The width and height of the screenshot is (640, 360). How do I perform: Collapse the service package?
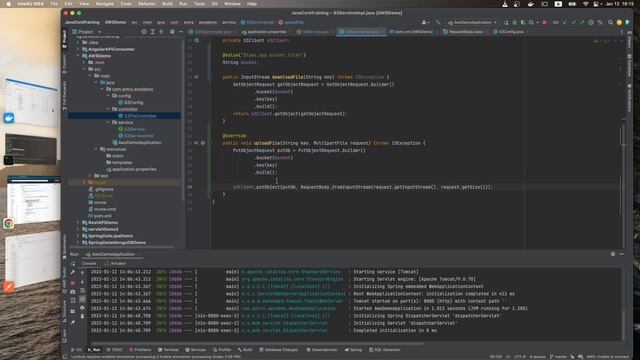(x=109, y=122)
